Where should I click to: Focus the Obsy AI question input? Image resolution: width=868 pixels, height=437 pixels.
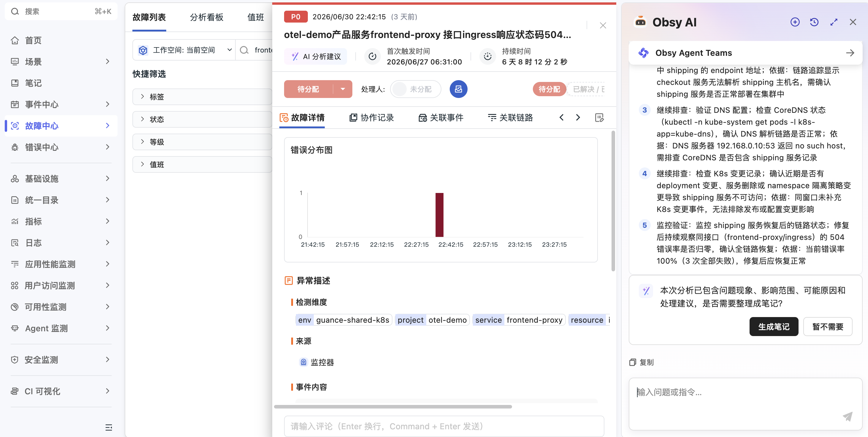pos(745,404)
